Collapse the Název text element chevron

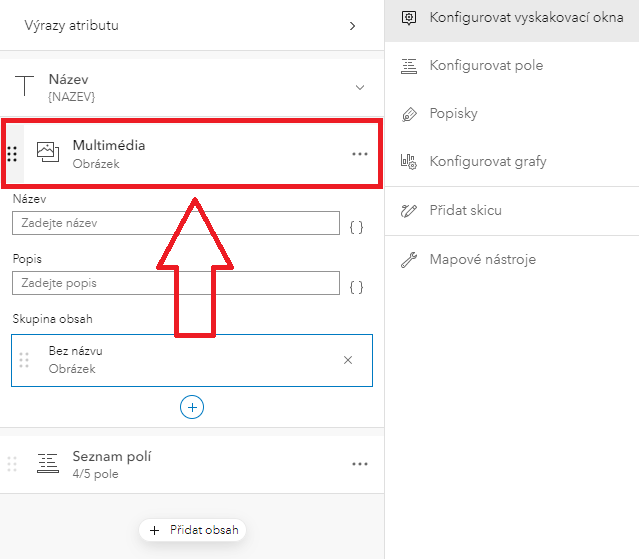point(360,88)
